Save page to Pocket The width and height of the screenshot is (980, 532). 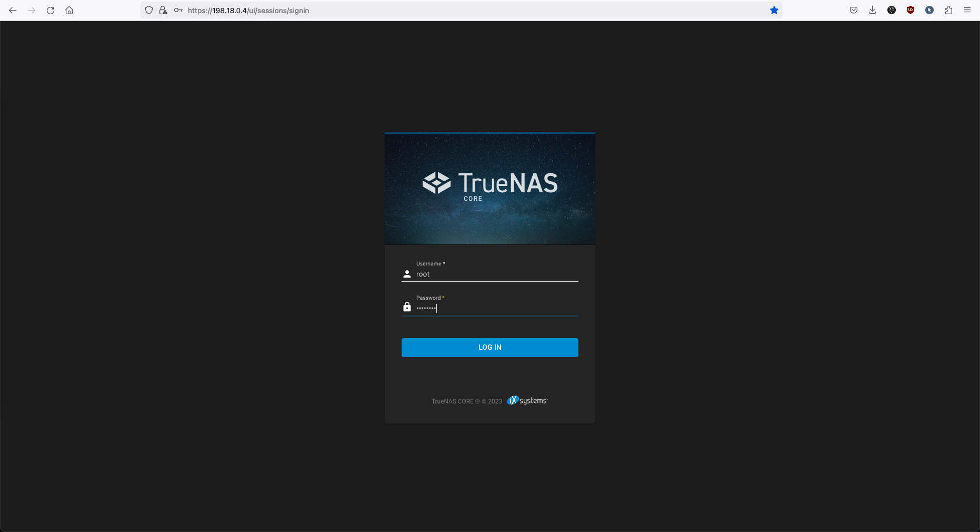(854, 11)
